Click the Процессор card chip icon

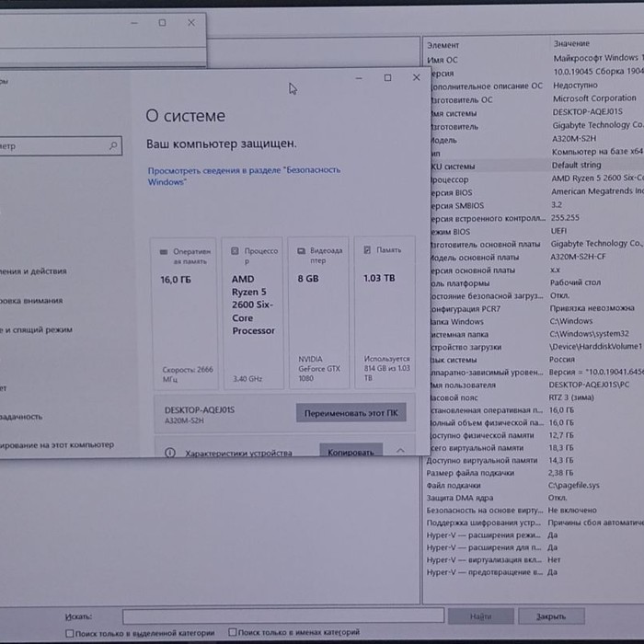click(235, 251)
